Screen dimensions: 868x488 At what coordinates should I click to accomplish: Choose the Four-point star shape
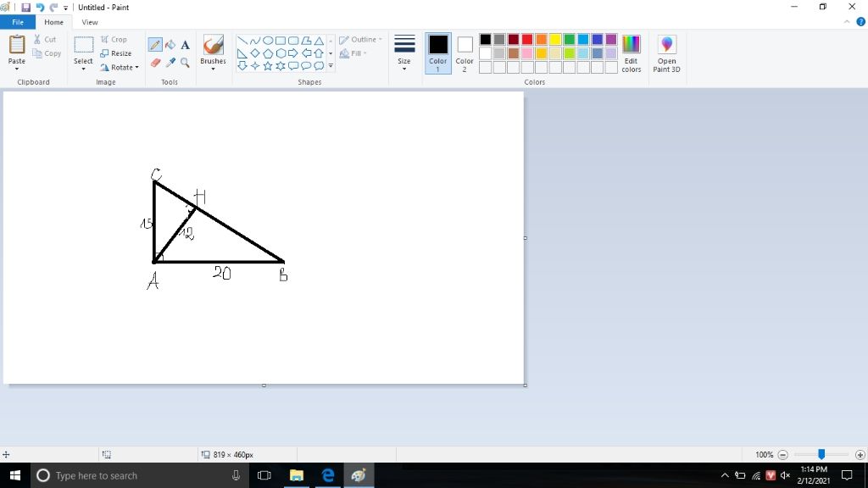254,66
